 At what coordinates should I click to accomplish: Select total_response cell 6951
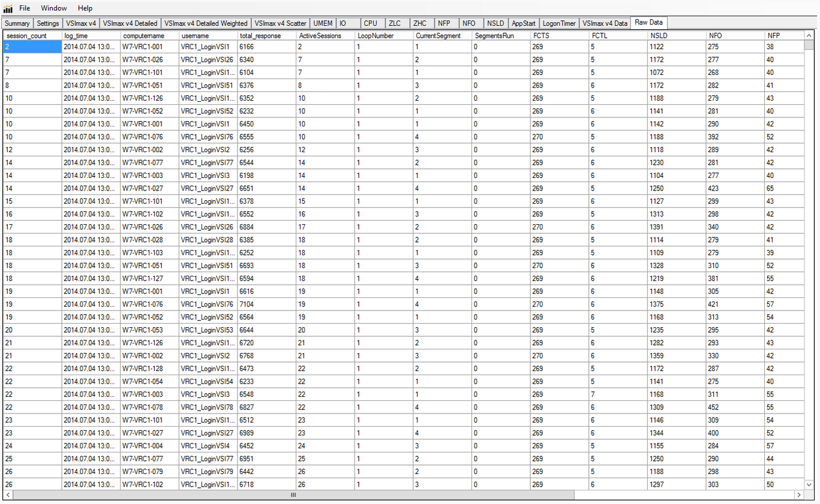click(x=267, y=458)
